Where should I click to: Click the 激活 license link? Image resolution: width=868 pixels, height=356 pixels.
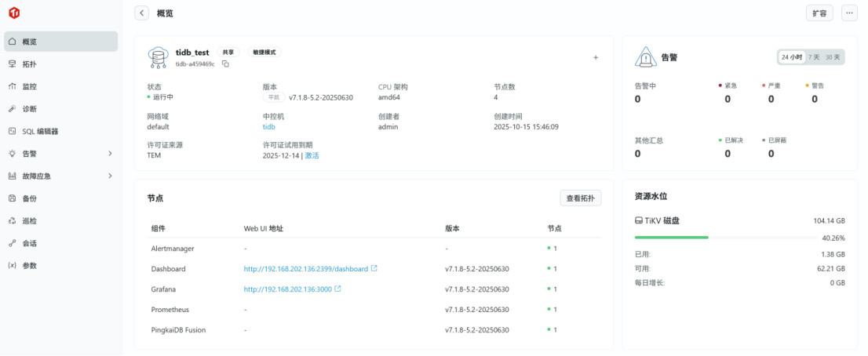coord(312,155)
